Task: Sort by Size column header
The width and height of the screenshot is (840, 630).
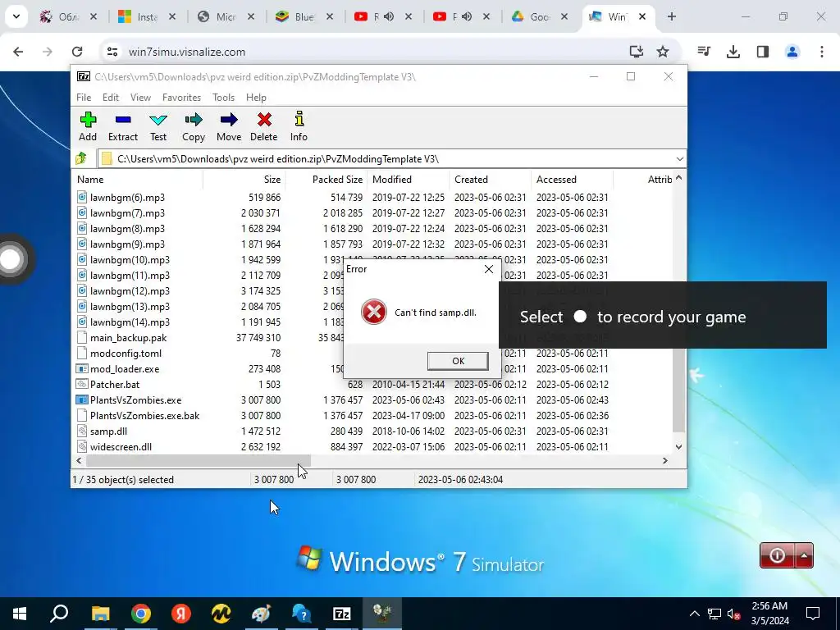Action: click(x=272, y=180)
